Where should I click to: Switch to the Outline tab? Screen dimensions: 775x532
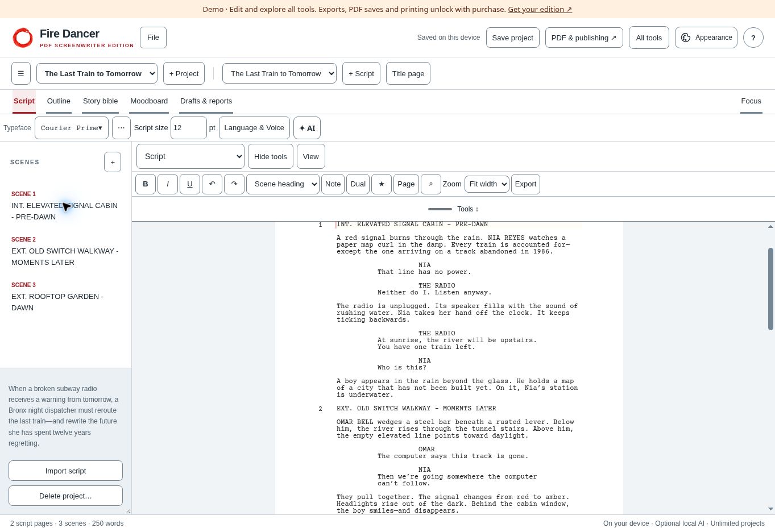coord(59,101)
